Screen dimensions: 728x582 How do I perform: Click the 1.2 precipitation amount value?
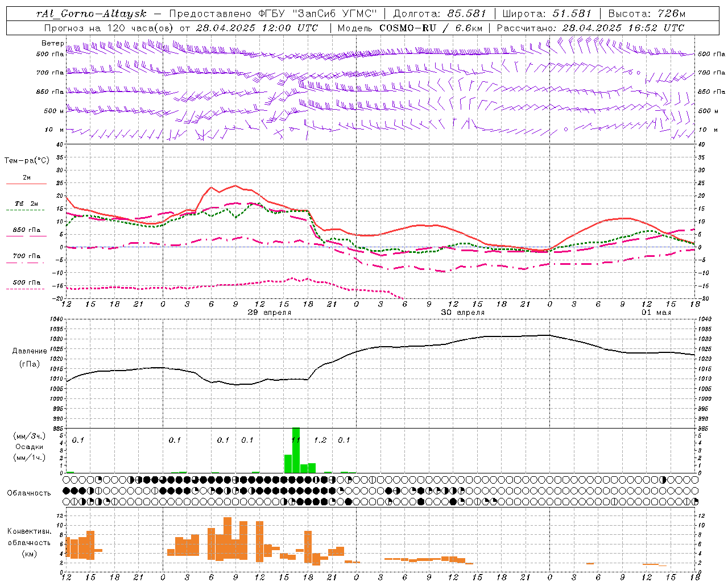click(320, 440)
